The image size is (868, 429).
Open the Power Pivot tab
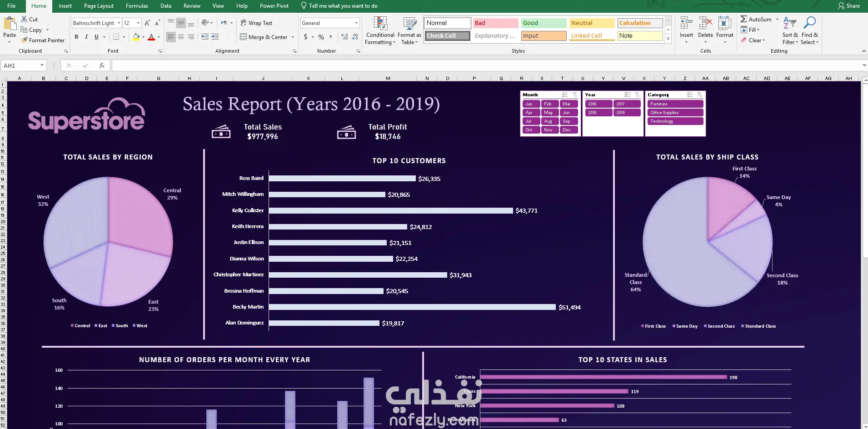click(x=274, y=6)
